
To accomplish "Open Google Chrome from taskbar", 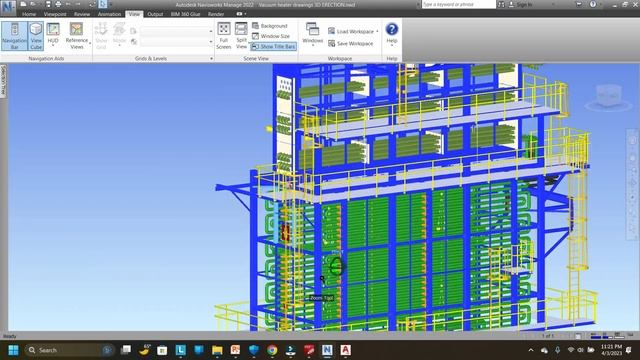I will point(272,350).
